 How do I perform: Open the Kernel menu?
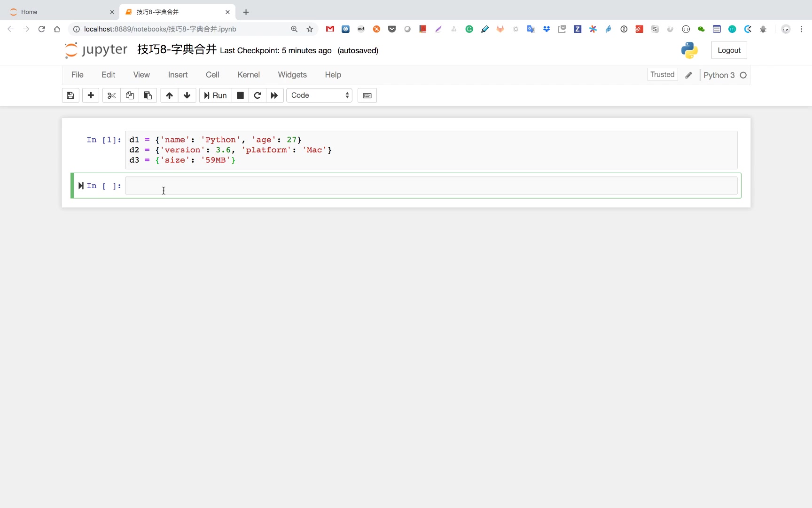[248, 75]
